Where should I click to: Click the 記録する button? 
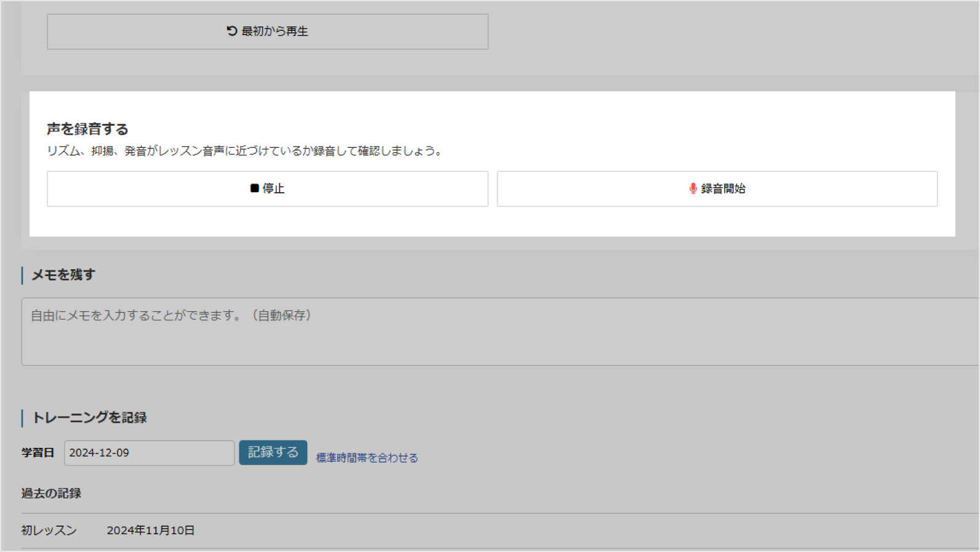click(x=273, y=453)
